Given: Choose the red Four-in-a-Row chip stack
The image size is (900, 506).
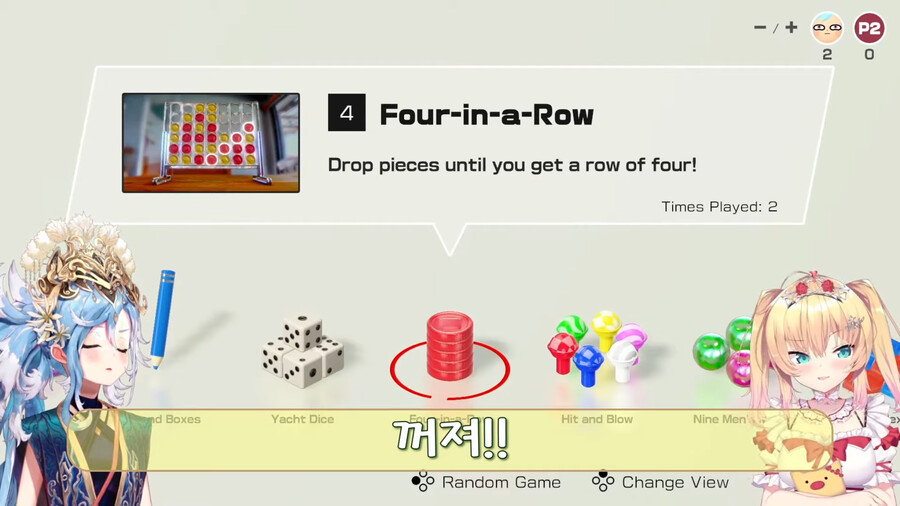Looking at the screenshot, I should coord(450,346).
